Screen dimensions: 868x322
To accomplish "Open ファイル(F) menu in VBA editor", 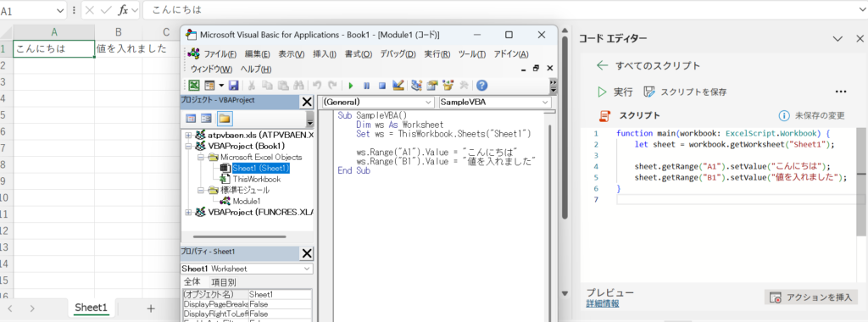I will 220,54.
